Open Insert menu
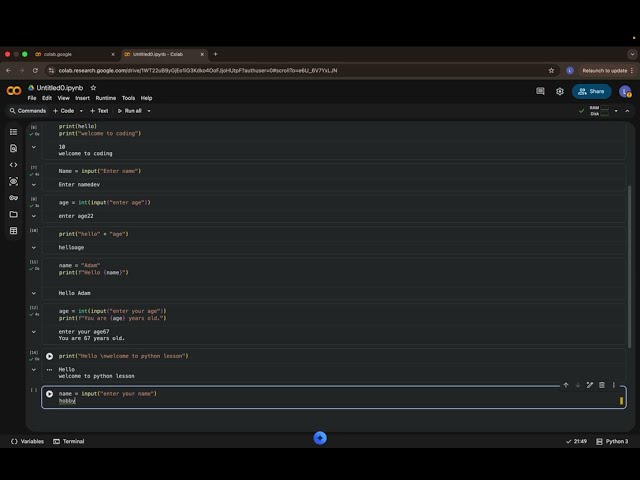Screen dimensions: 640x480 coord(82,98)
